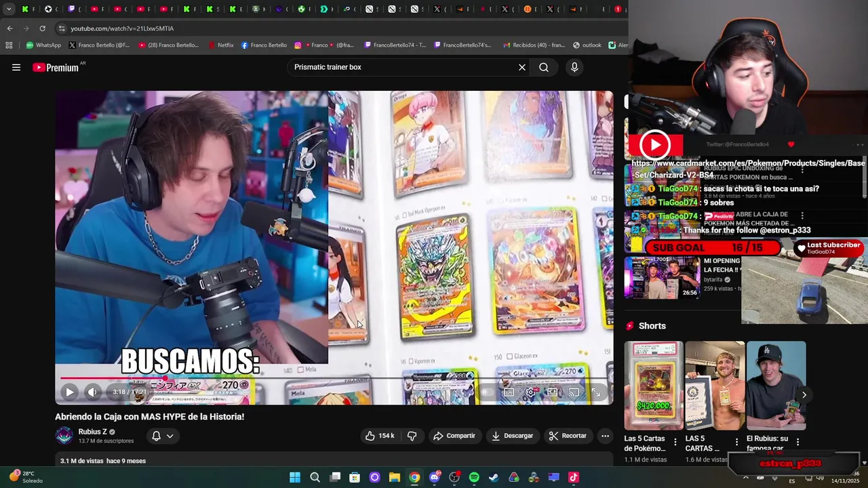
Task: Open the browser tab search dropdown
Action: [9, 9]
